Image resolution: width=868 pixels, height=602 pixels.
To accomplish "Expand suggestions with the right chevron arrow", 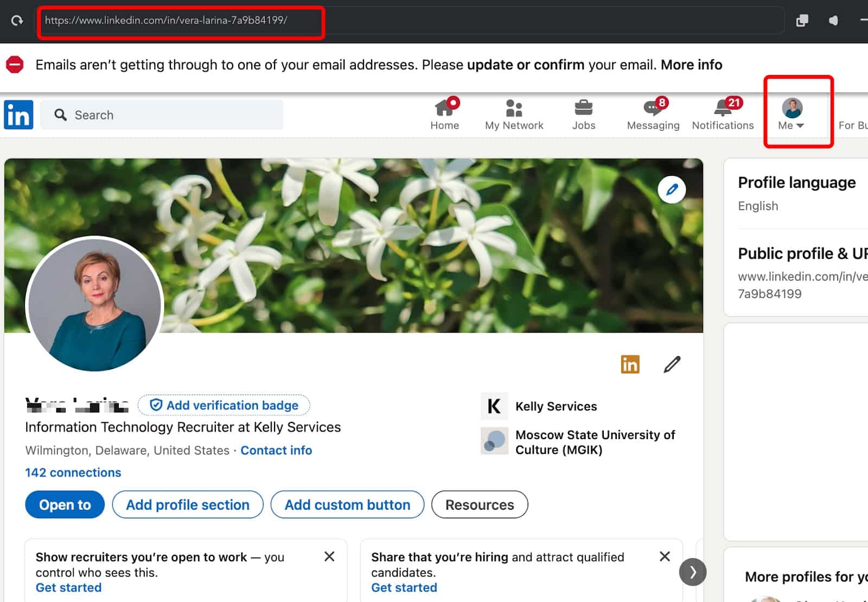I will [692, 572].
